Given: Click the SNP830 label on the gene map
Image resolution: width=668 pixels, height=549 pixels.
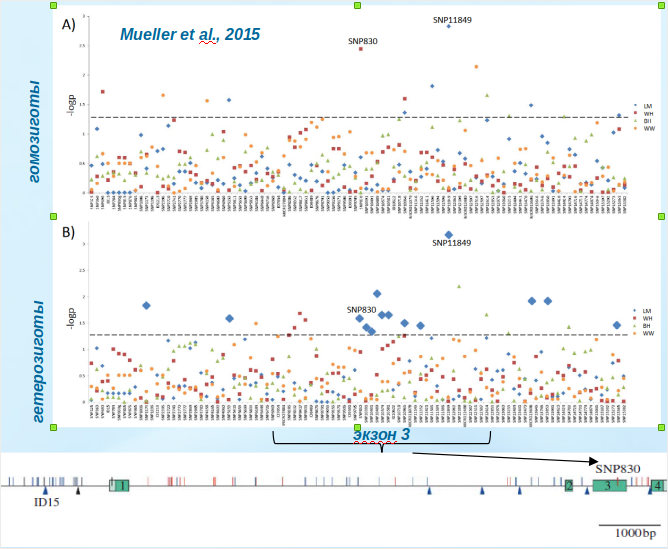Looking at the screenshot, I should click(618, 469).
